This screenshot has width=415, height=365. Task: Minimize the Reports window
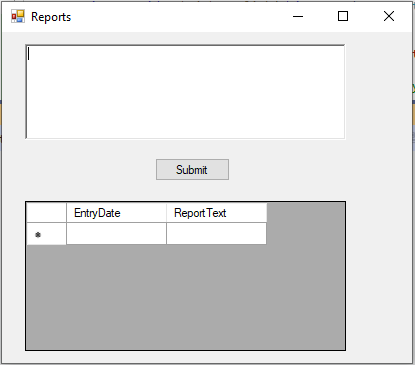[298, 16]
